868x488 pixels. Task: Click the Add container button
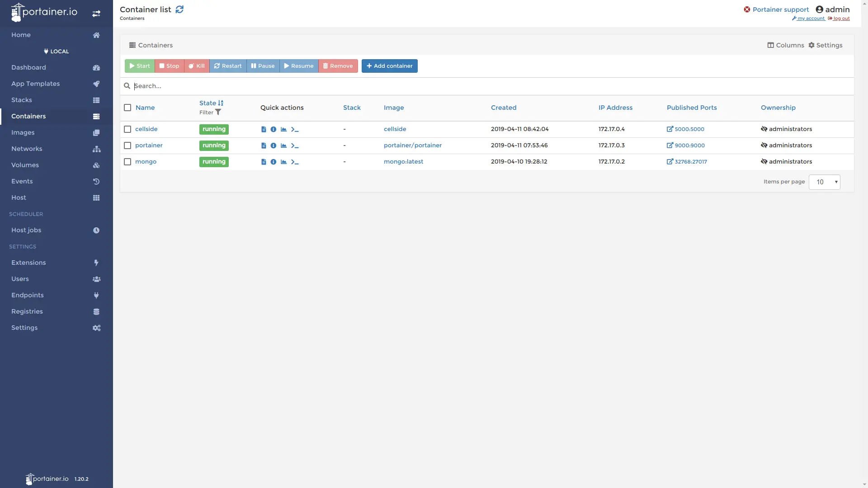(389, 66)
